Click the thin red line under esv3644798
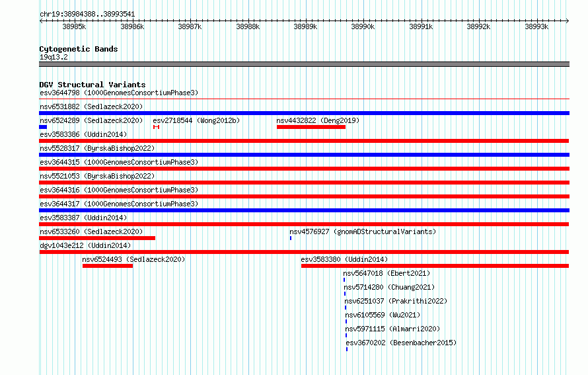Viewport: 588px width, 375px height. 304,99
